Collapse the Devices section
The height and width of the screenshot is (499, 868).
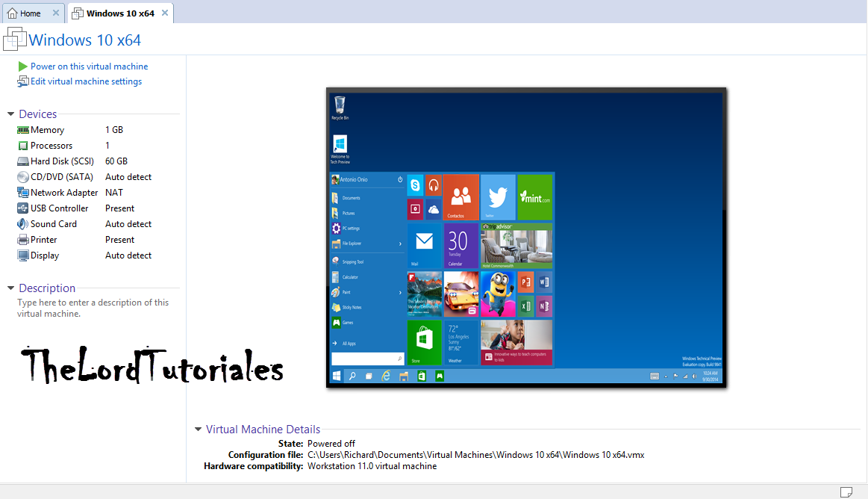pyautogui.click(x=10, y=114)
